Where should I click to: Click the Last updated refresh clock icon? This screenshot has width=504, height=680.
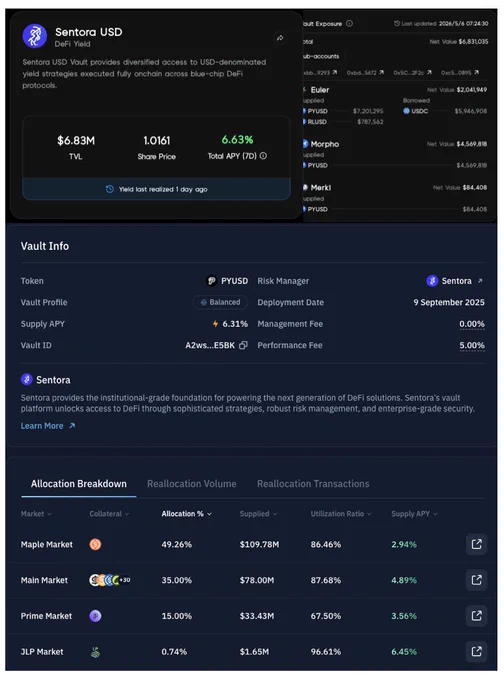(x=396, y=23)
